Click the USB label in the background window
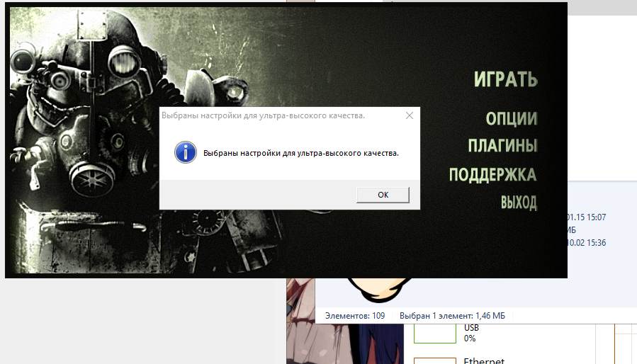Viewport: 637px width, 364px height. [x=471, y=327]
